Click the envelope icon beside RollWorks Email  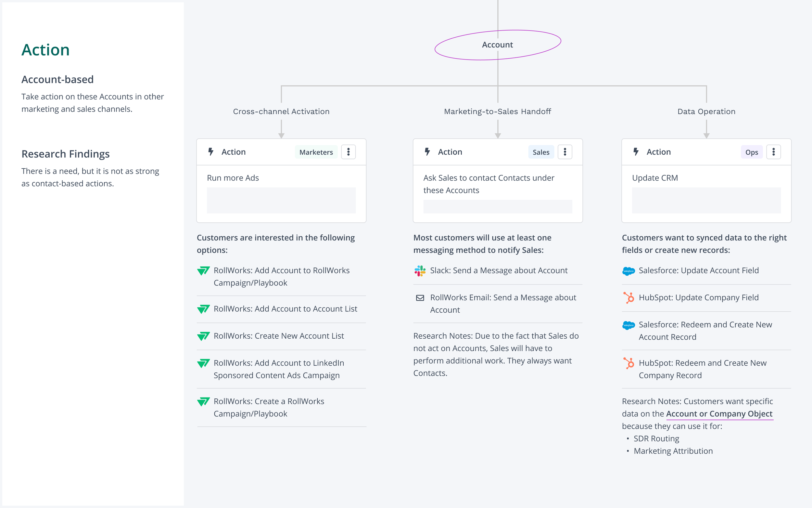coord(420,298)
